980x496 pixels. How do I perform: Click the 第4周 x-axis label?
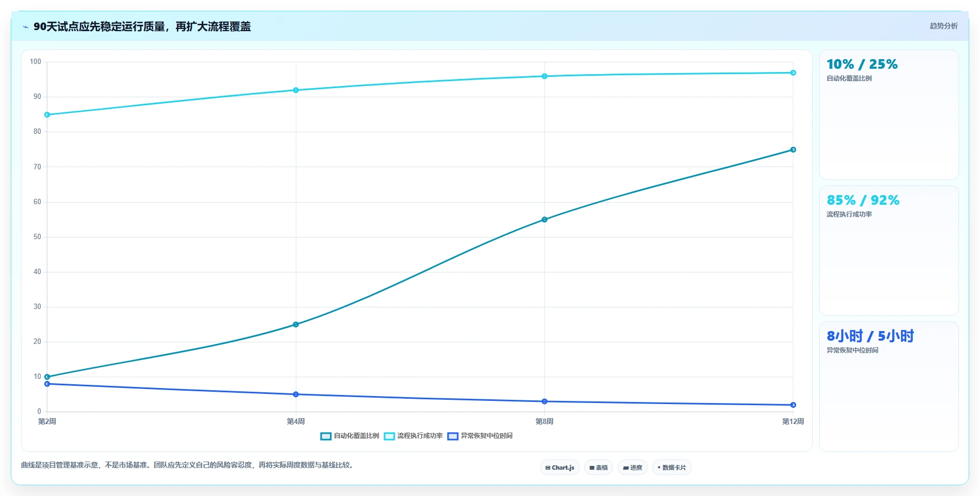(296, 421)
